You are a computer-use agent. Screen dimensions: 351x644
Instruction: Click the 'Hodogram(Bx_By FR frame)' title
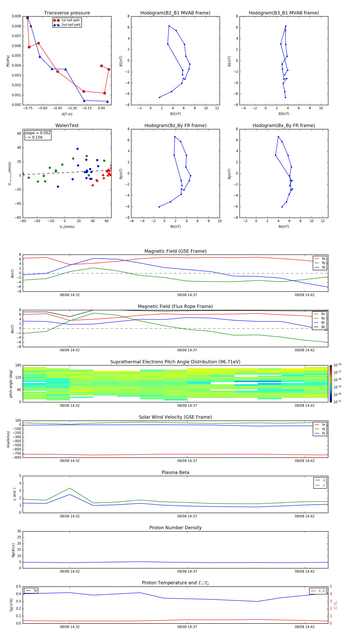[x=284, y=125]
